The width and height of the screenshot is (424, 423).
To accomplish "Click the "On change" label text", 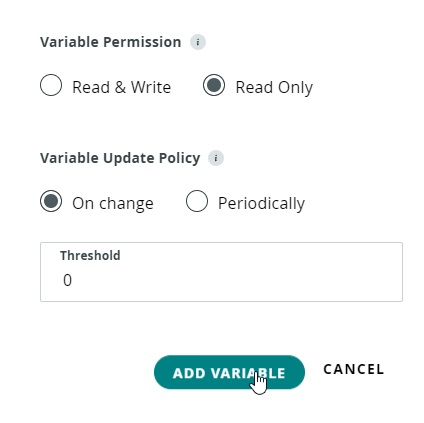I will tap(113, 204).
